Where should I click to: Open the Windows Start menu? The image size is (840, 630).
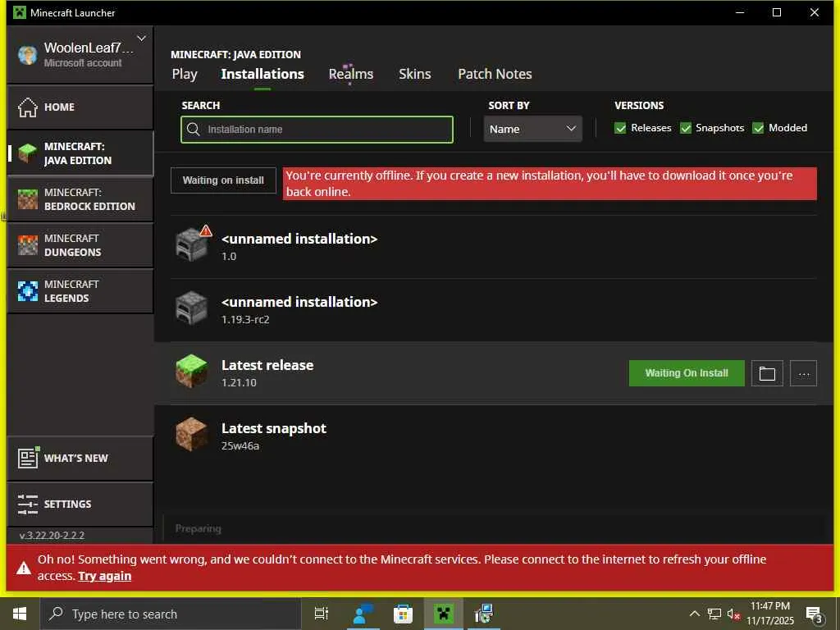(x=20, y=614)
